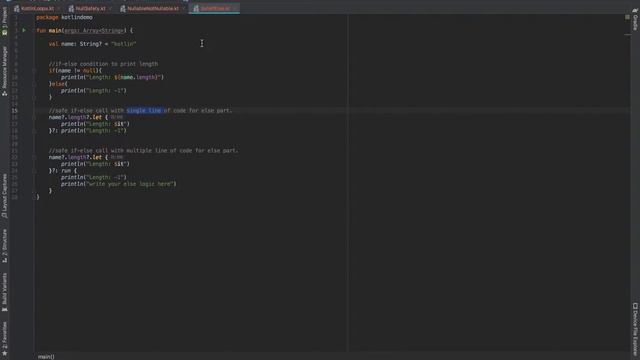
Task: Open the Build Variants side panel
Action: coord(4,292)
